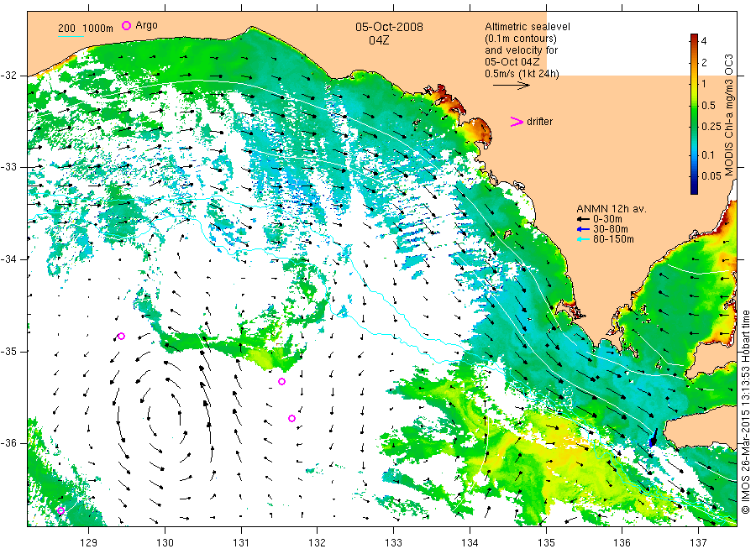
Task: Click the '0.5m/s (1kt 24h)' text
Action: [522, 74]
